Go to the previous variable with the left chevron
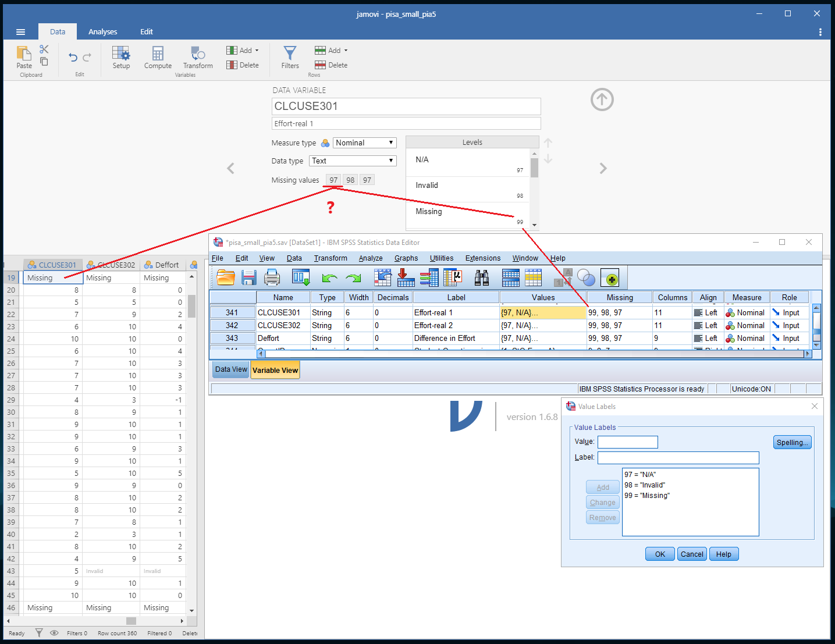 click(230, 169)
